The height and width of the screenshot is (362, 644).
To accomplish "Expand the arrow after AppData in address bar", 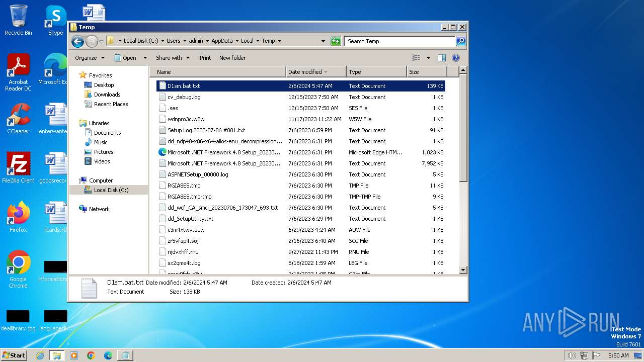I will (x=236, y=41).
